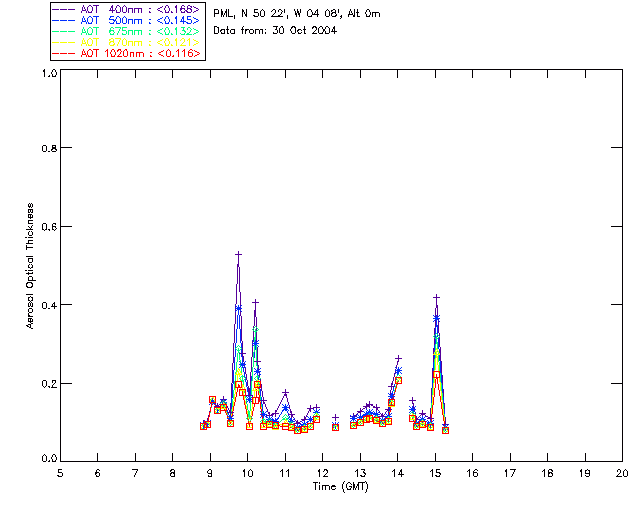Click the x-axis tick label 16
Viewport: 640px width, 512px height.
(x=473, y=473)
